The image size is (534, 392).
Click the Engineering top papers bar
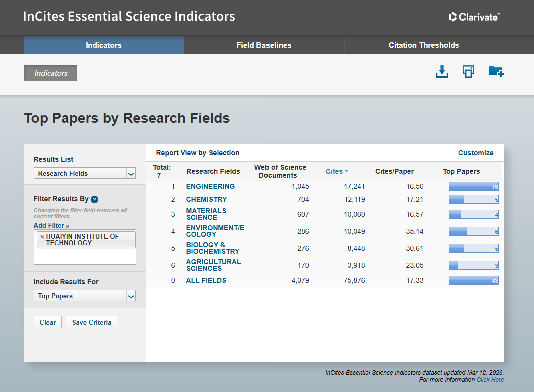click(x=473, y=187)
